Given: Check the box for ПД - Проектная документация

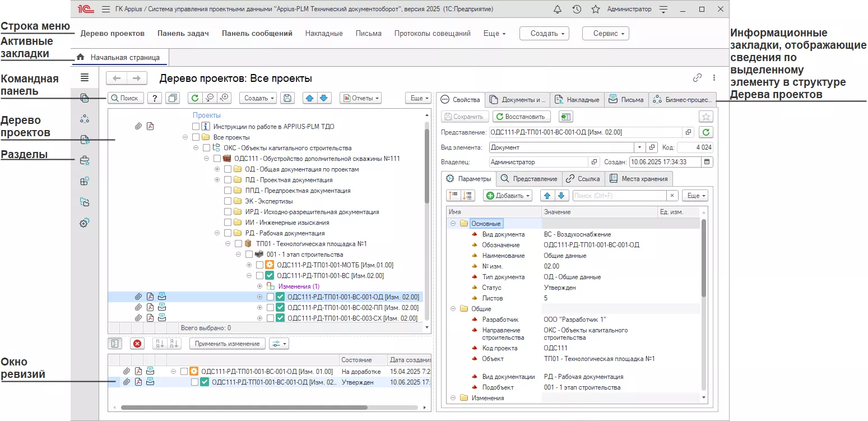Looking at the screenshot, I should (228, 180).
